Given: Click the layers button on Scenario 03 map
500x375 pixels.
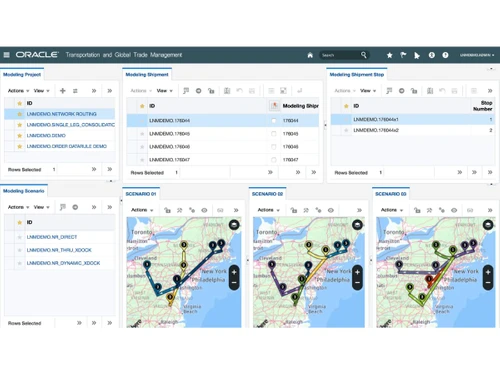Looking at the screenshot, I should tap(488, 225).
